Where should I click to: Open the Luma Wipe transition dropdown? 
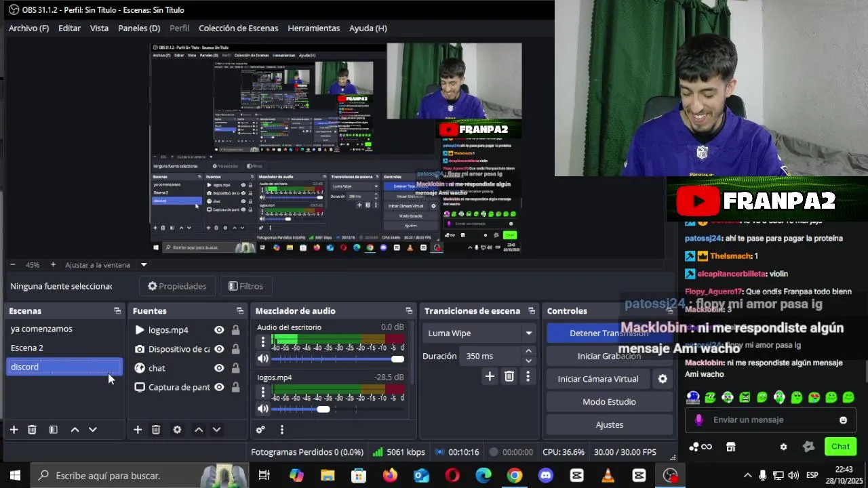tap(479, 333)
